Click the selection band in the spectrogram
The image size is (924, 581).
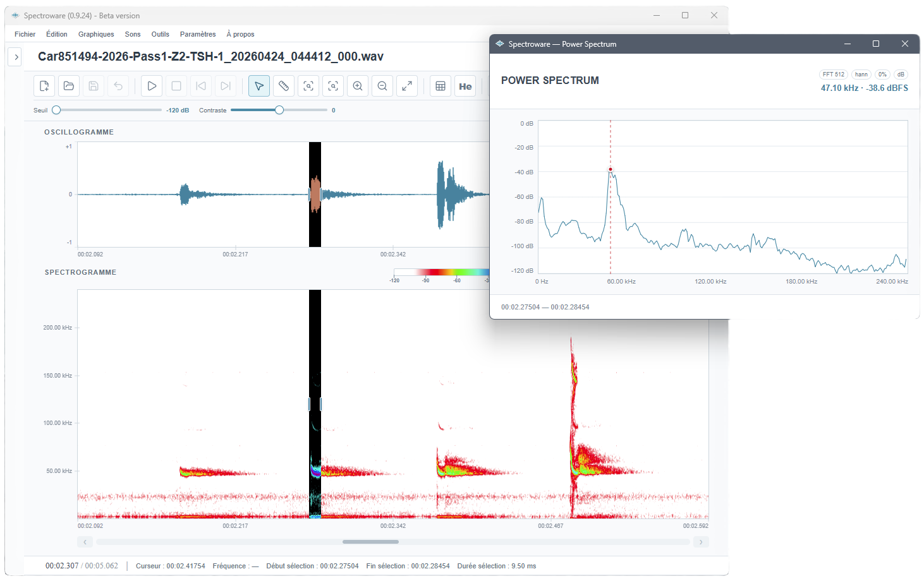315,404
